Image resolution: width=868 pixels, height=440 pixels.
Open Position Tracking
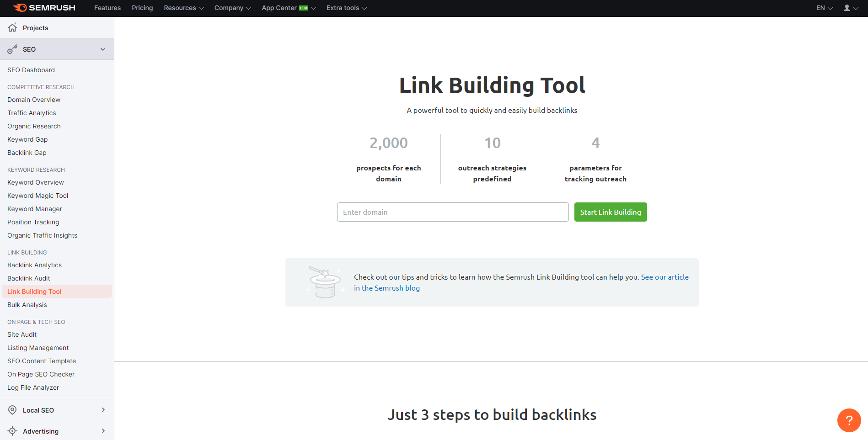point(33,222)
